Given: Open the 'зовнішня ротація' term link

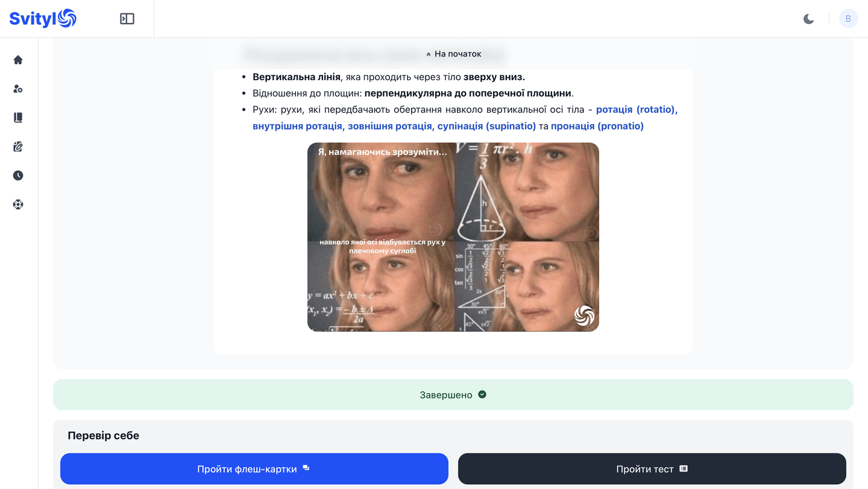Looking at the screenshot, I should click(x=391, y=126).
